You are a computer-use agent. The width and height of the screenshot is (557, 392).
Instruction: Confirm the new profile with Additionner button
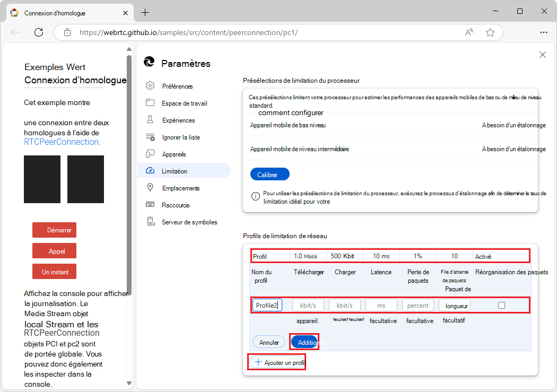click(x=304, y=342)
